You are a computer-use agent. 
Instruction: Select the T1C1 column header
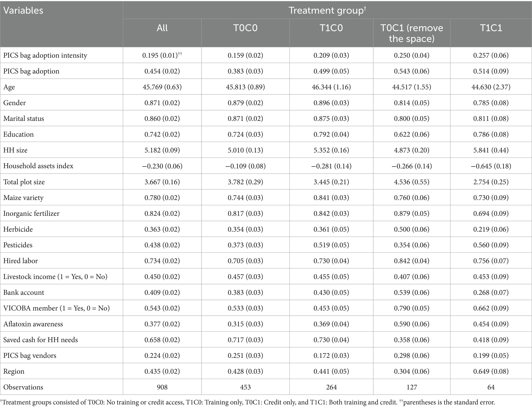(491, 28)
